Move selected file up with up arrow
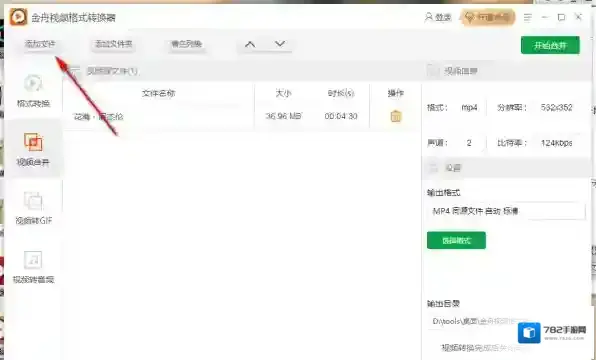596x360 pixels. click(x=250, y=44)
